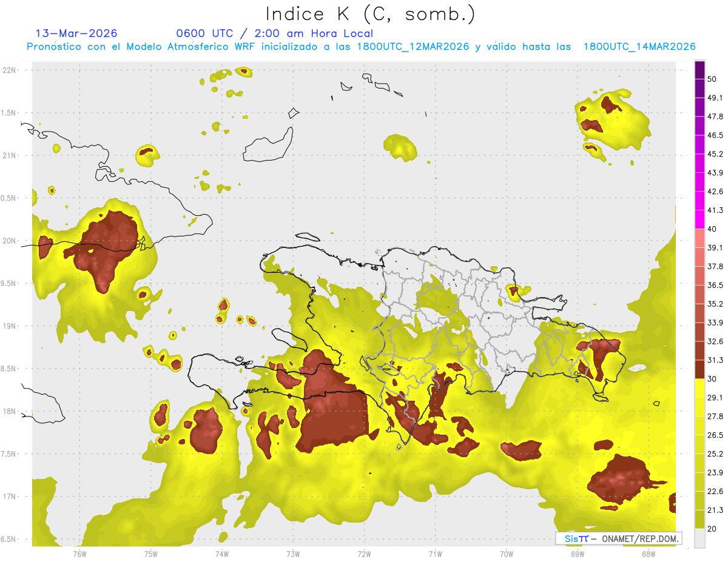Click longitude axis label "74W"
728x562 pixels.
pos(221,554)
